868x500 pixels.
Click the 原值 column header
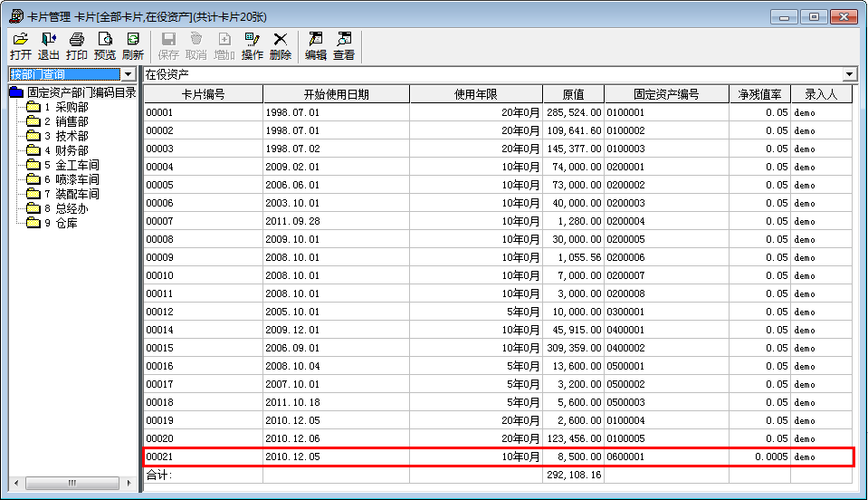point(574,94)
